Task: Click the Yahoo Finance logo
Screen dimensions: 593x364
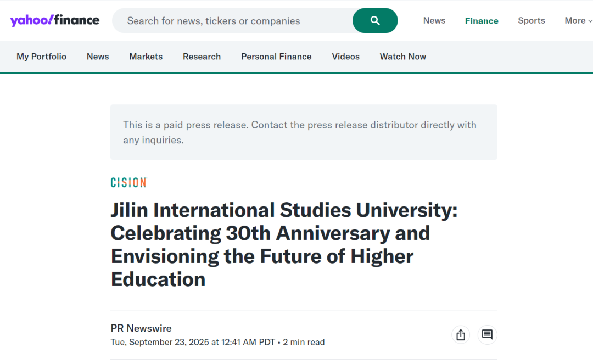Action: coord(55,21)
